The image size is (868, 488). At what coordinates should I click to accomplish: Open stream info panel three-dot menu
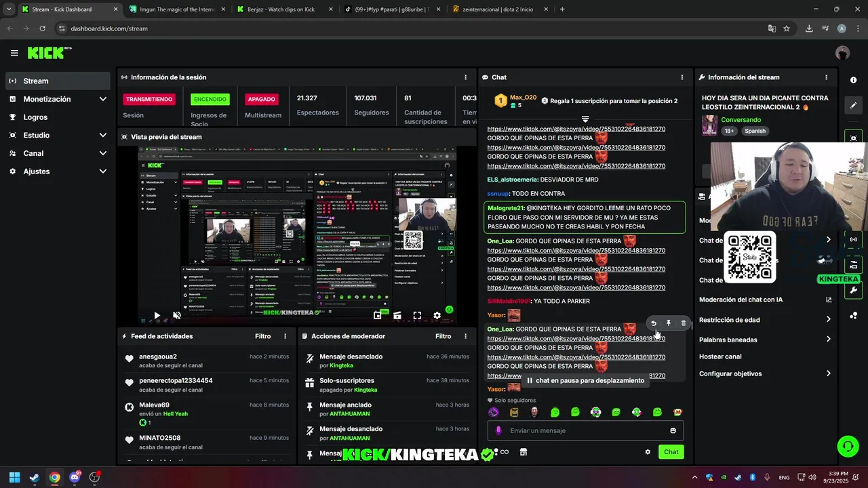coord(826,77)
